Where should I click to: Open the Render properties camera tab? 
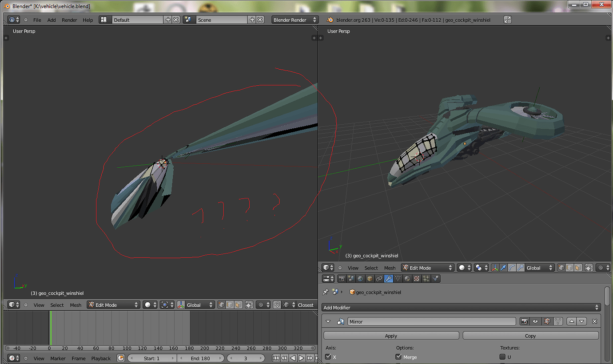click(x=342, y=279)
